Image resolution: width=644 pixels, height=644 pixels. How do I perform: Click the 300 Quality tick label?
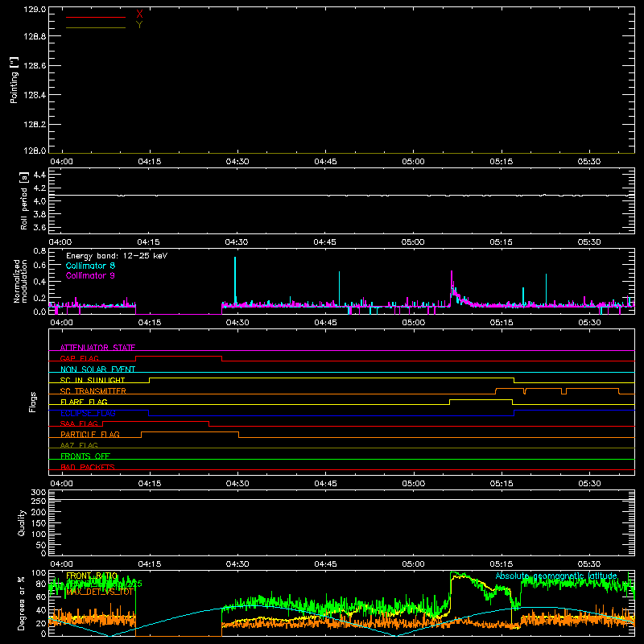(39, 493)
